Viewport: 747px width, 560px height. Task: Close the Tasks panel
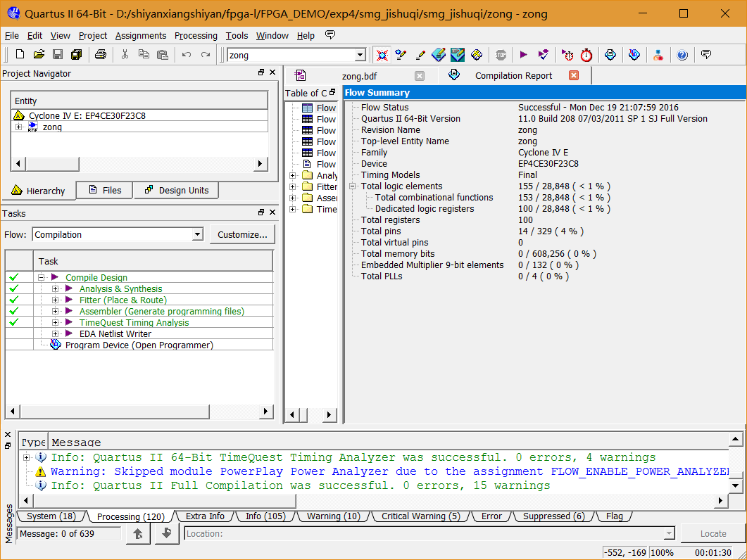pyautogui.click(x=272, y=212)
